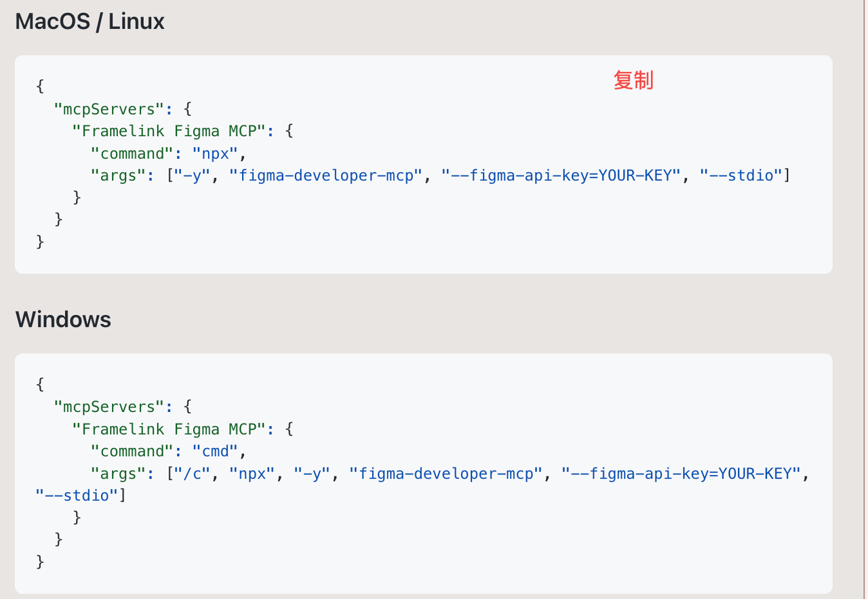The width and height of the screenshot is (868, 599).
Task: Click the "npx" argument in Windows args
Action: click(252, 474)
